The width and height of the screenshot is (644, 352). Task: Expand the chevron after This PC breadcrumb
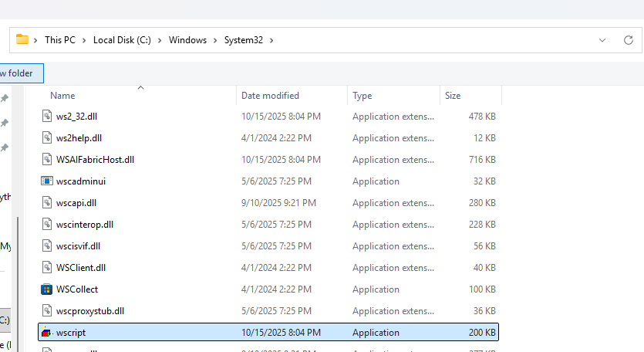pyautogui.click(x=84, y=40)
